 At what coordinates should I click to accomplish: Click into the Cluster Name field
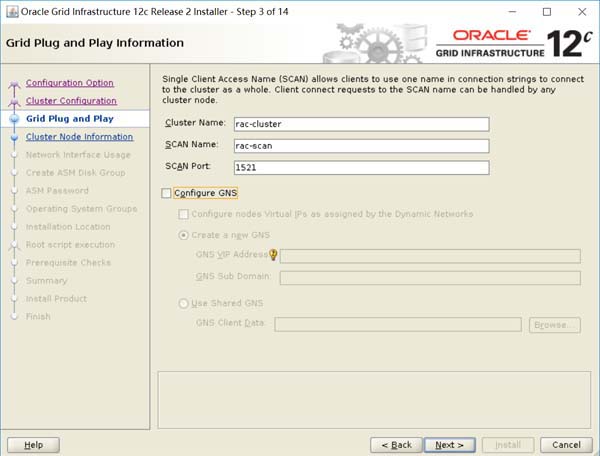tap(362, 124)
